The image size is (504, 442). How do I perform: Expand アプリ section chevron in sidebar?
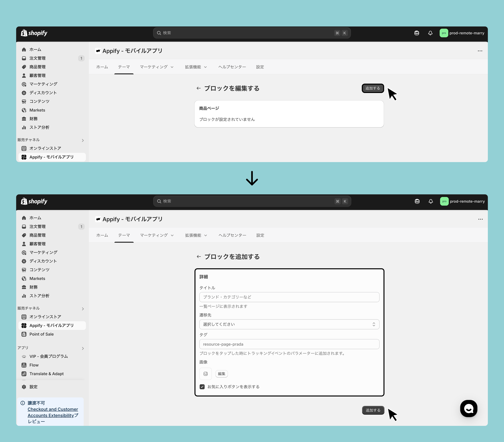(83, 348)
